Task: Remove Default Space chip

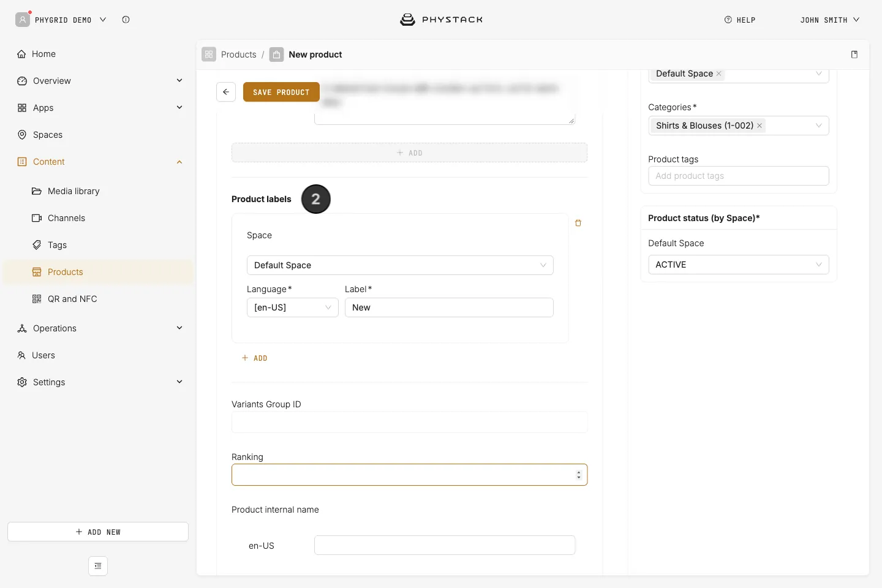Action: point(719,73)
